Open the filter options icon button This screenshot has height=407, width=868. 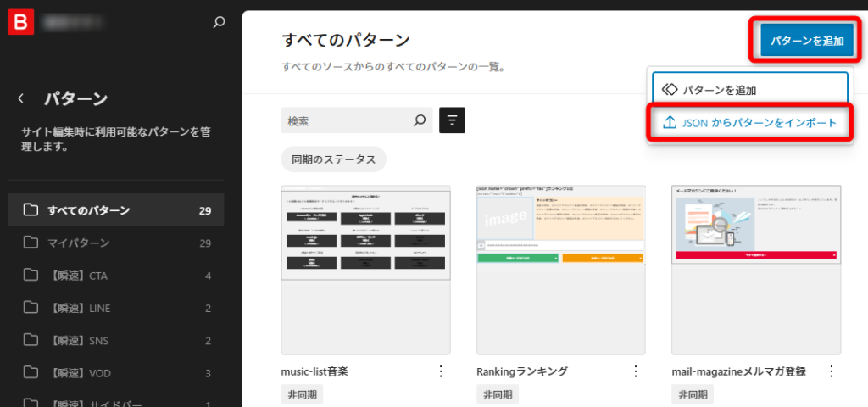(452, 121)
